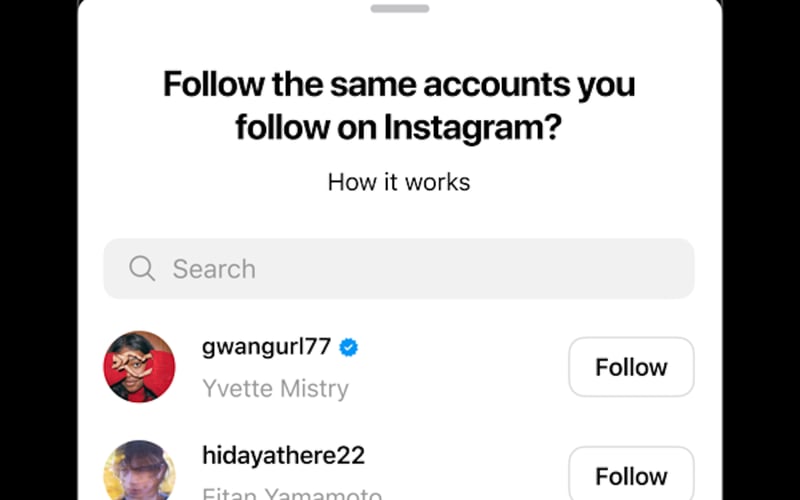The image size is (800, 500).
Task: Follow the hidayathere22 account
Action: click(631, 475)
